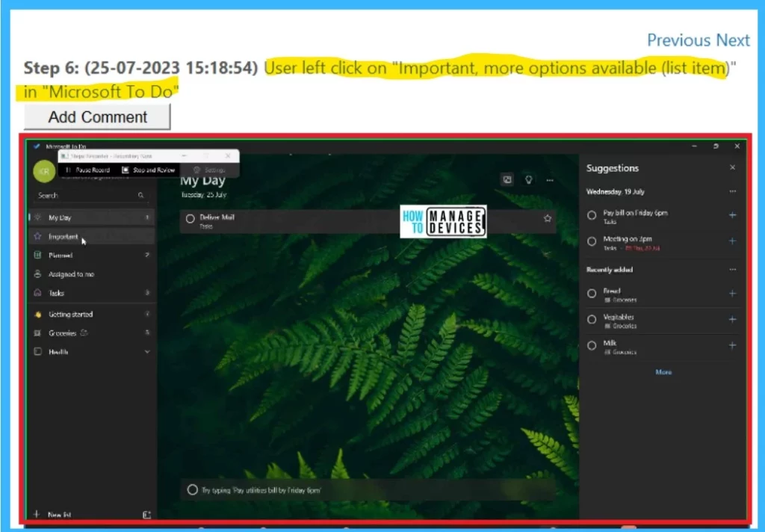The image size is (765, 532).
Task: Complete the Milk task circle
Action: coord(592,345)
